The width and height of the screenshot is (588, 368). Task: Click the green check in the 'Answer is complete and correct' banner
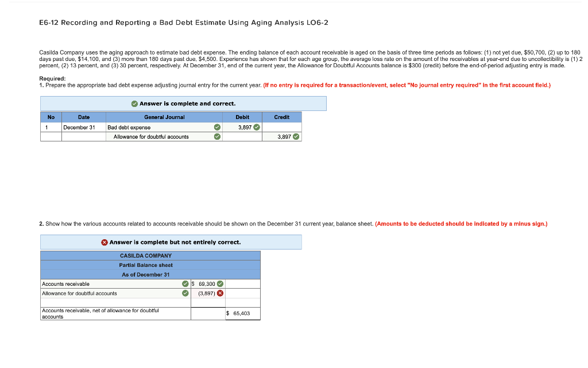(134, 103)
